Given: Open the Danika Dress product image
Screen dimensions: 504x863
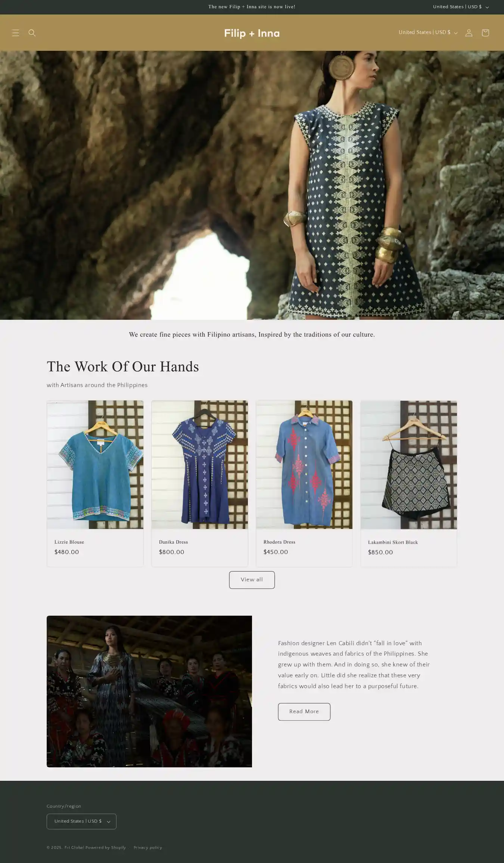Looking at the screenshot, I should click(x=200, y=464).
